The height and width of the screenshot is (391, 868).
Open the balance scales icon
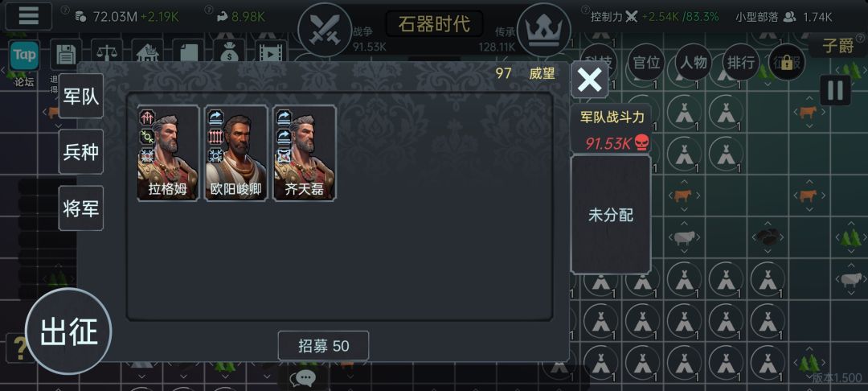pyautogui.click(x=107, y=54)
